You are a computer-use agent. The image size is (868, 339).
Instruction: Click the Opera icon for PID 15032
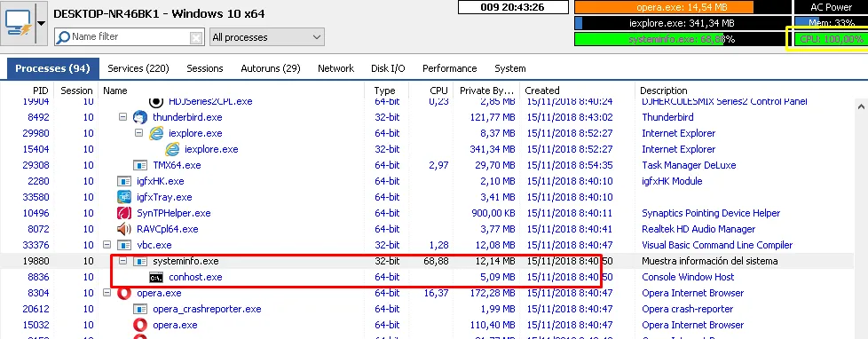140,325
